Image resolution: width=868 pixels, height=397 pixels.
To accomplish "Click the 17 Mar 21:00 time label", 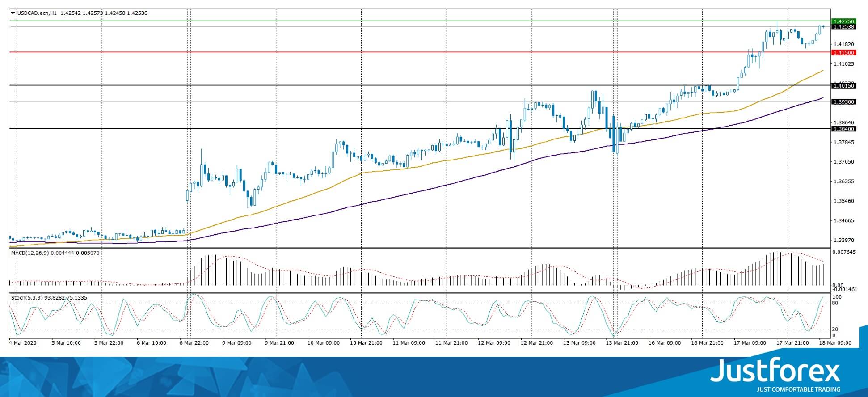I will (x=792, y=343).
